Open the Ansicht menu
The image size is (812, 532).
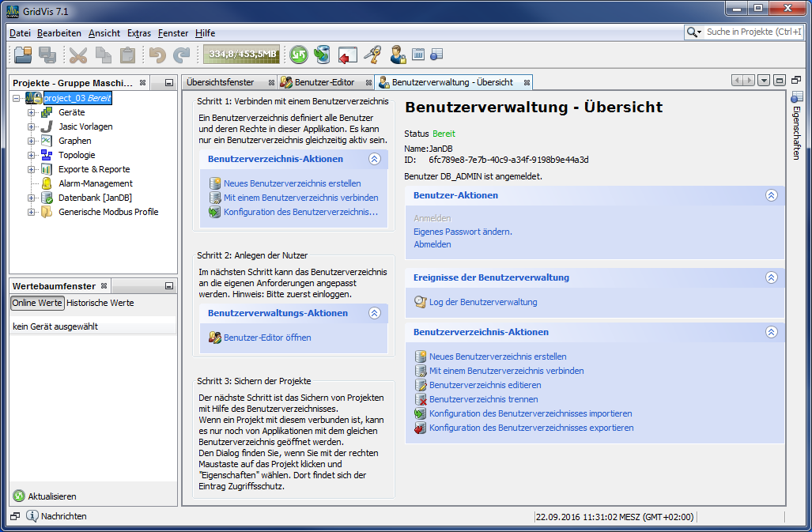[104, 33]
